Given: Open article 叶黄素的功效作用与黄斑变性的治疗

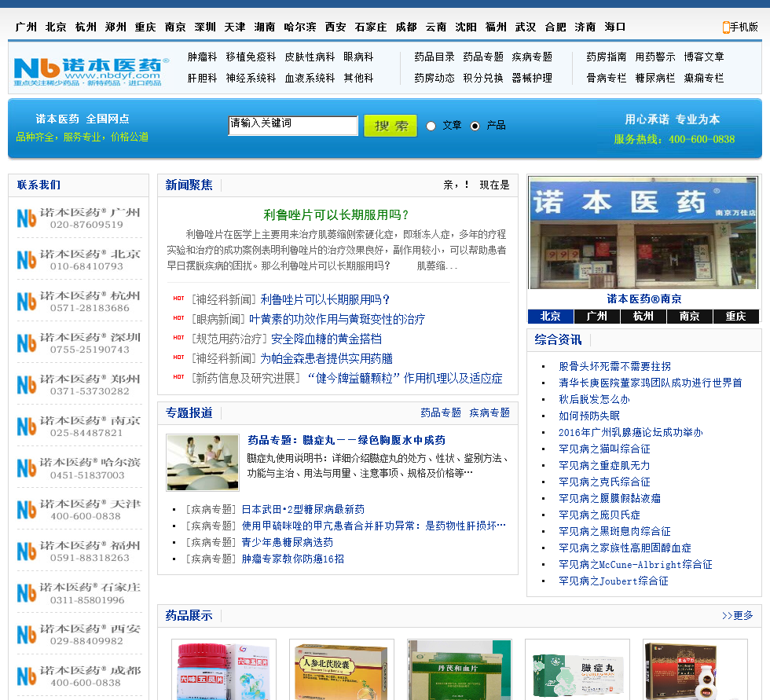Looking at the screenshot, I should (337, 320).
